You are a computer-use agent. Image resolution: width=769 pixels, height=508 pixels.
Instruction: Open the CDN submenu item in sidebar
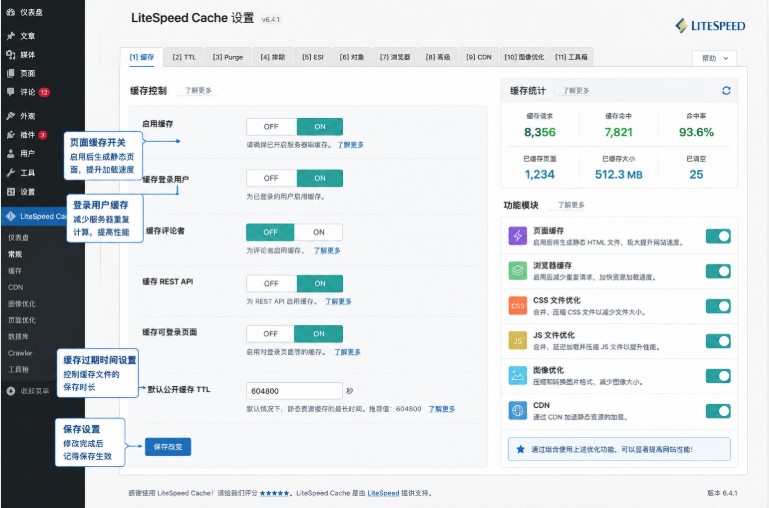[x=16, y=287]
